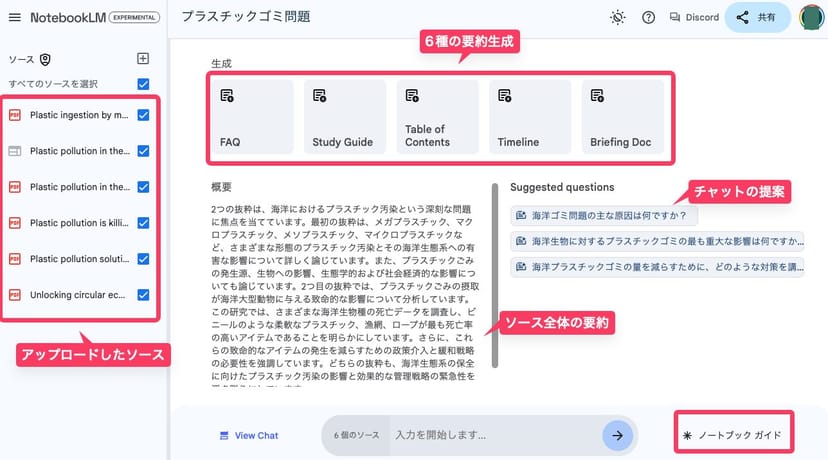This screenshot has height=460, width=828.
Task: Toggle the light/dark theme icon
Action: [x=619, y=18]
